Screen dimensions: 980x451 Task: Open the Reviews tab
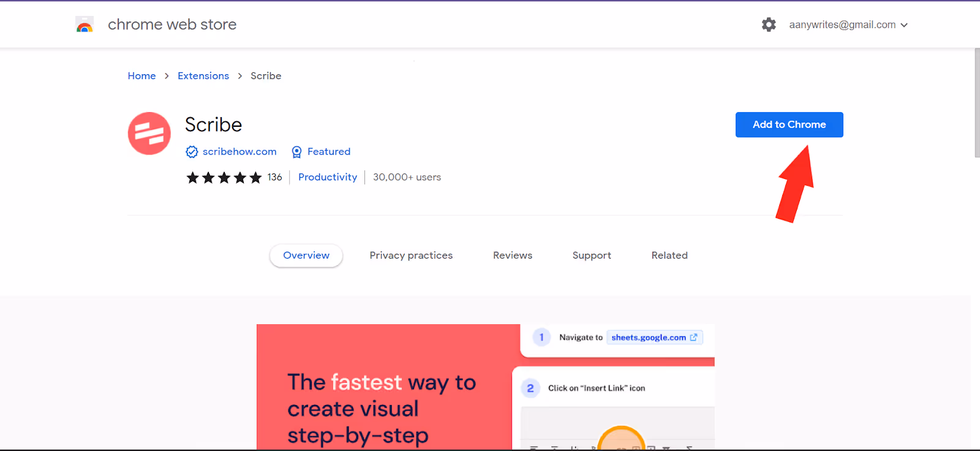pyautogui.click(x=513, y=256)
